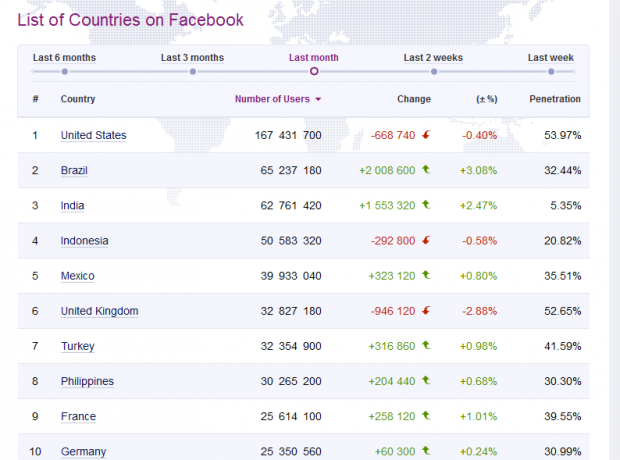Select the Last 3 months time range
This screenshot has width=620, height=460.
coord(192,58)
